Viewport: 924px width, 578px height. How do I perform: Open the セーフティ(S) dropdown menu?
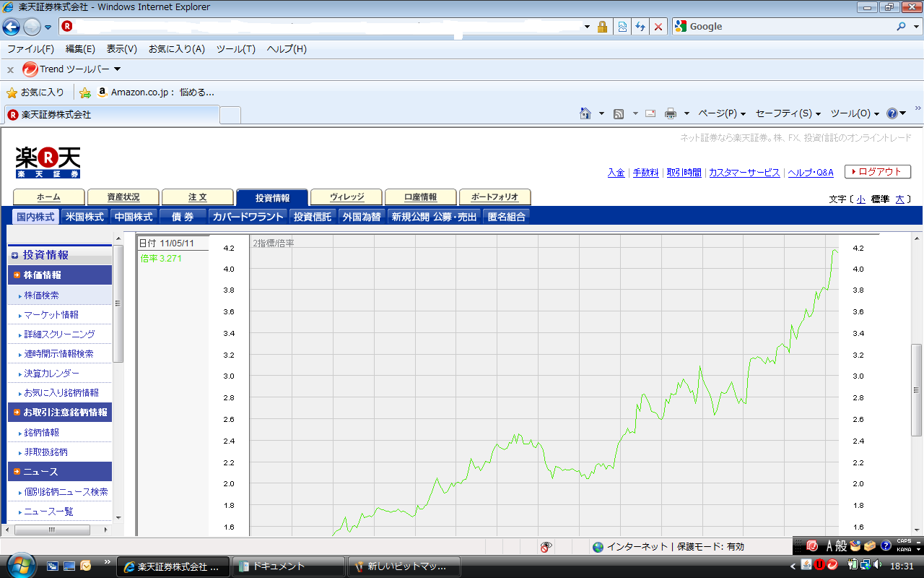point(788,113)
